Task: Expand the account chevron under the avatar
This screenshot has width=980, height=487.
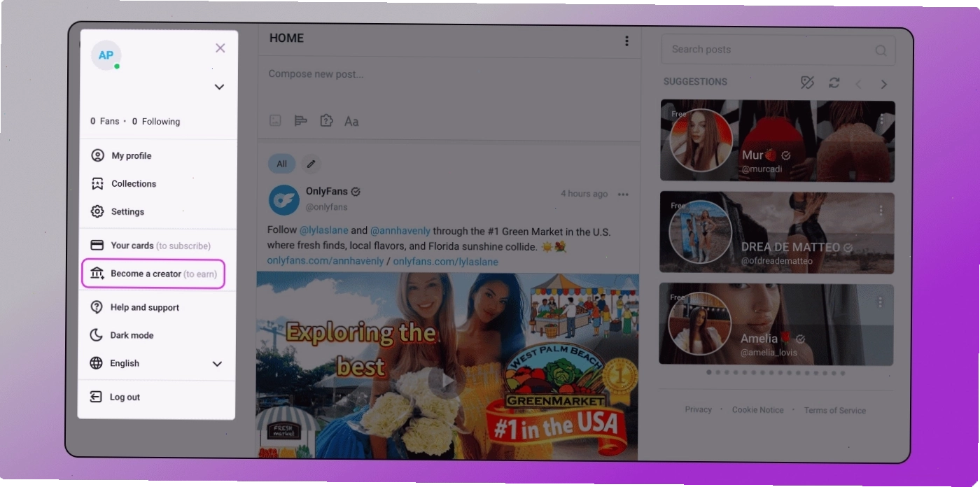Action: (219, 87)
